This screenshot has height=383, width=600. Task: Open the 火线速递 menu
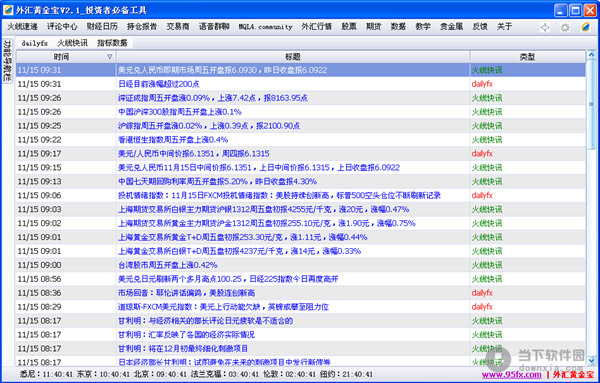(23, 26)
